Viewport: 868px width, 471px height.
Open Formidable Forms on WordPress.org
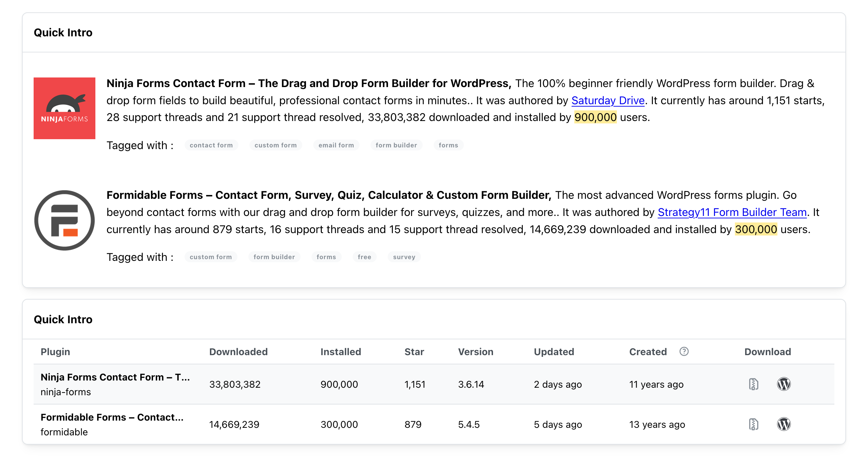(784, 424)
